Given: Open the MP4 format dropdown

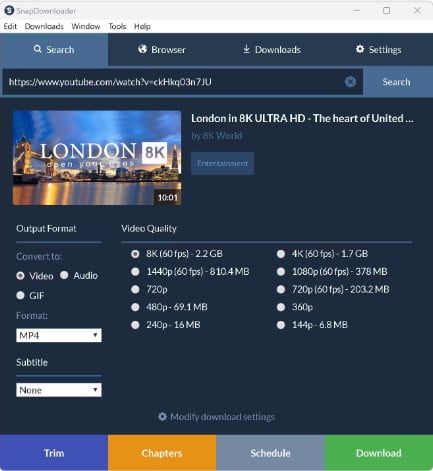Looking at the screenshot, I should (59, 335).
